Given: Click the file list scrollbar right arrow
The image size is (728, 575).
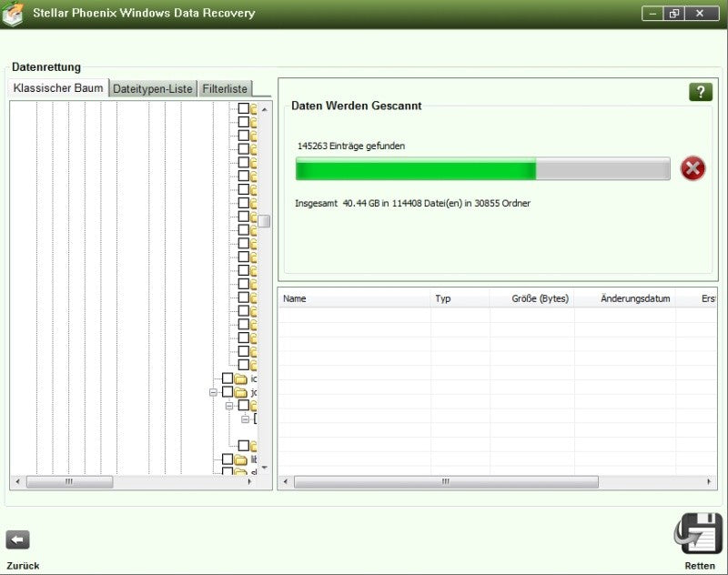Looking at the screenshot, I should 709,481.
